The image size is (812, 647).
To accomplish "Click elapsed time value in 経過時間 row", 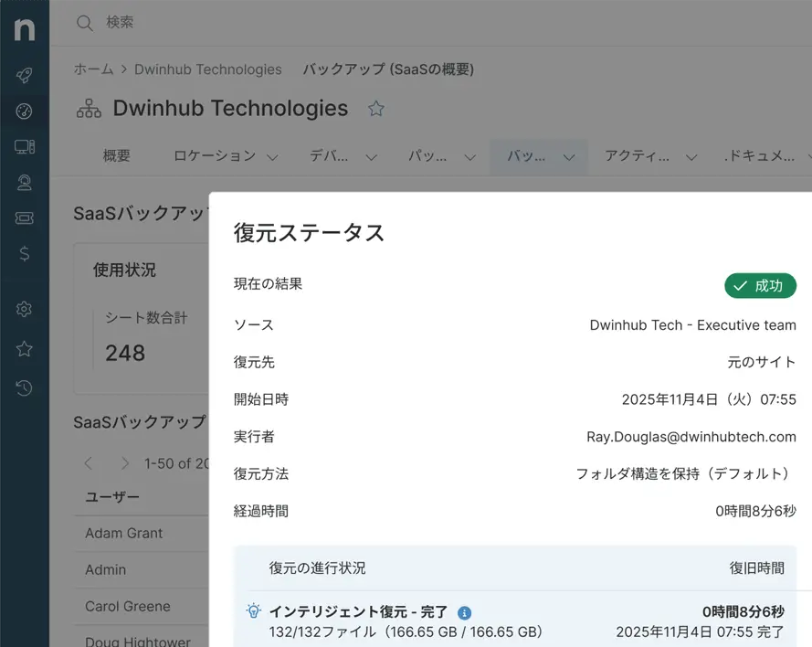I will 755,511.
